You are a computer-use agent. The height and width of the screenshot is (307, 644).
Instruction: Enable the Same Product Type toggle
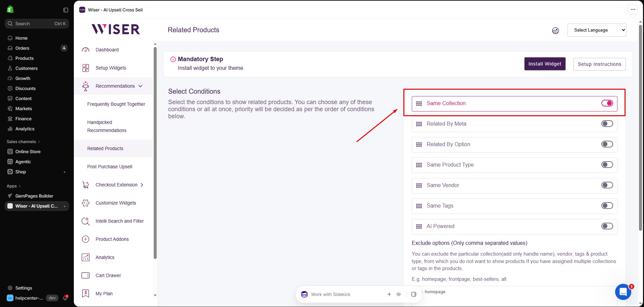coord(607,165)
